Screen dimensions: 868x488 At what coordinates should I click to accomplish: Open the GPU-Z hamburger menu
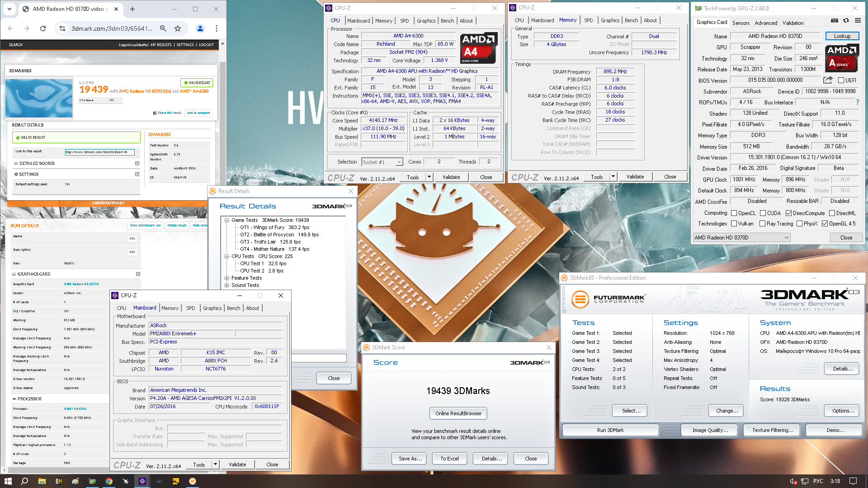click(858, 20)
